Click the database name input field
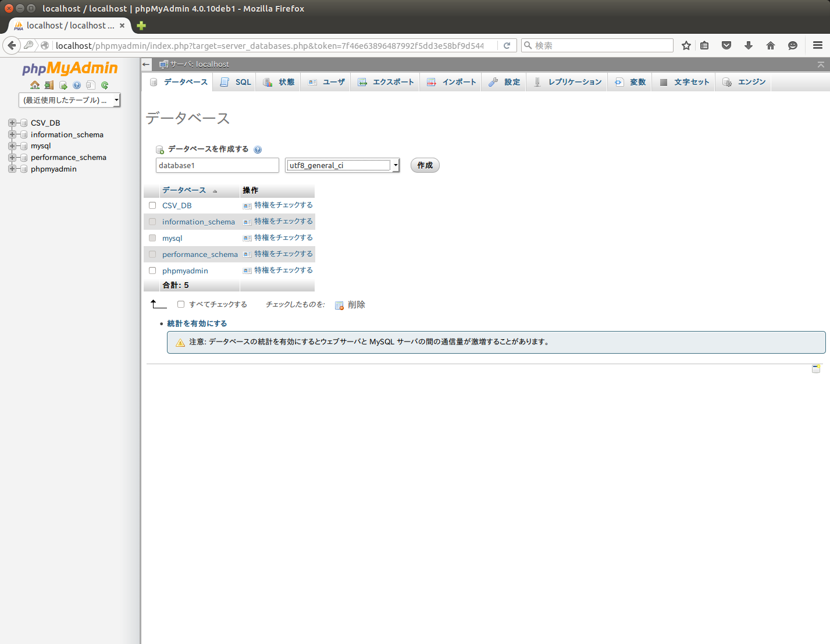The width and height of the screenshot is (830, 644). pos(218,165)
